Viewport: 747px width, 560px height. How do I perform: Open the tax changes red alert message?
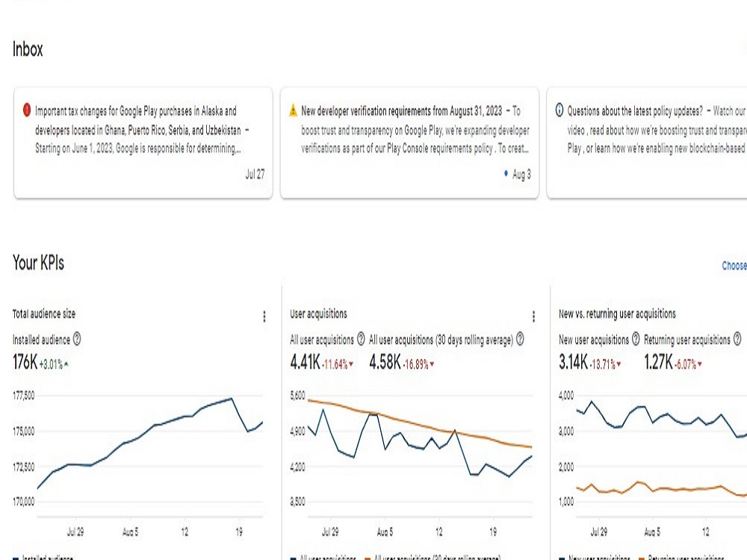(143, 143)
